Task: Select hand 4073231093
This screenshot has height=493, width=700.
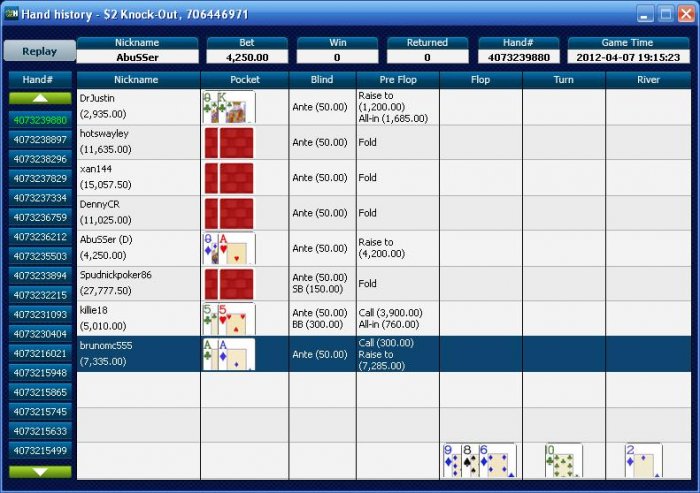Action: coord(40,314)
